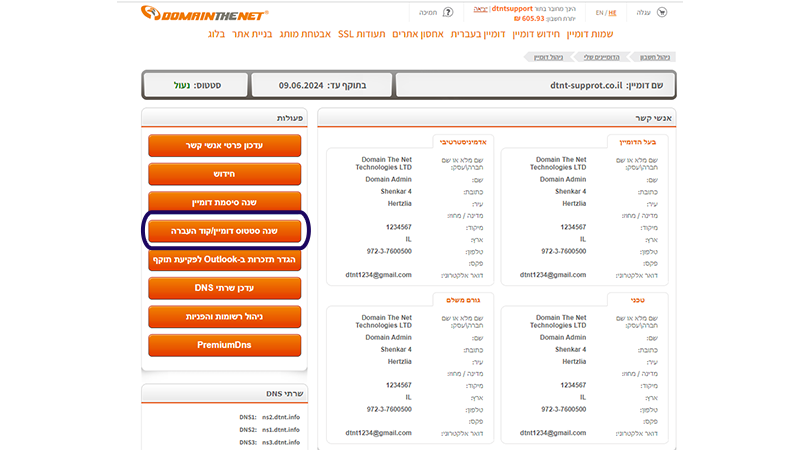Click the domain name dtnt-supprot.co.il
This screenshot has height=450, width=800.
(586, 85)
